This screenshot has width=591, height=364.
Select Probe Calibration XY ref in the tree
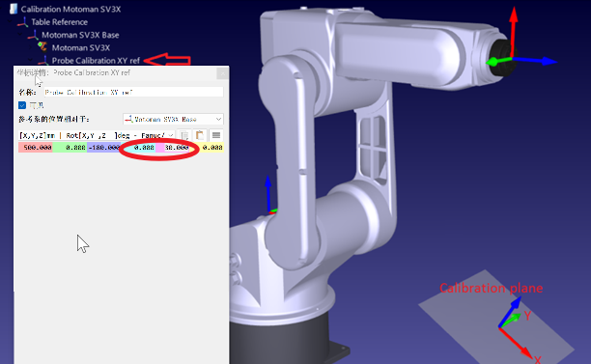pyautogui.click(x=96, y=60)
